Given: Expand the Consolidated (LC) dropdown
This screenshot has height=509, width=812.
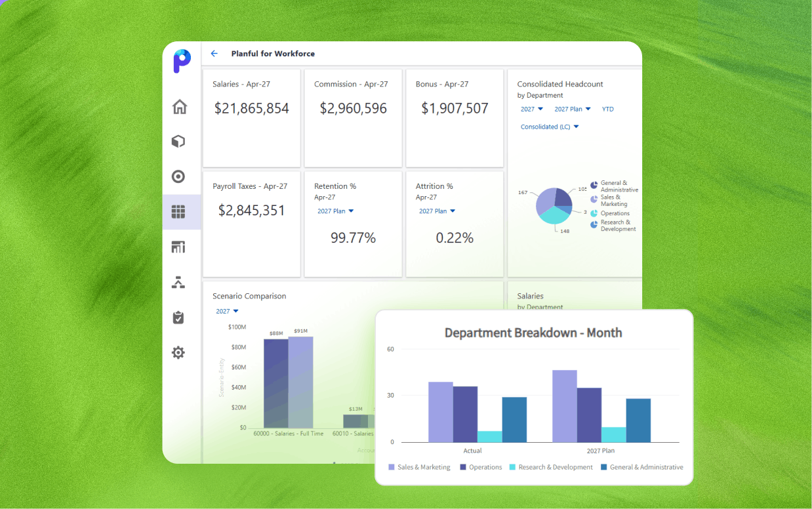Looking at the screenshot, I should pyautogui.click(x=550, y=127).
